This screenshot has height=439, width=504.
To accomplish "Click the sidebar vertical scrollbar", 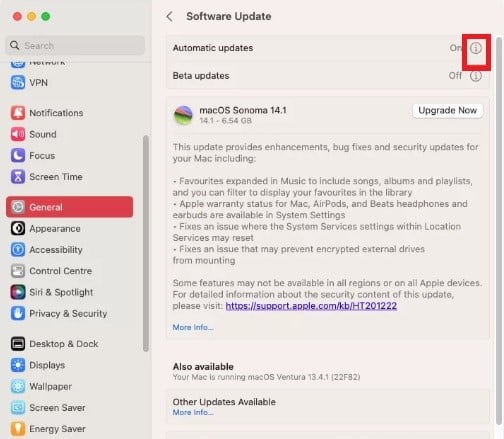I will (146, 243).
